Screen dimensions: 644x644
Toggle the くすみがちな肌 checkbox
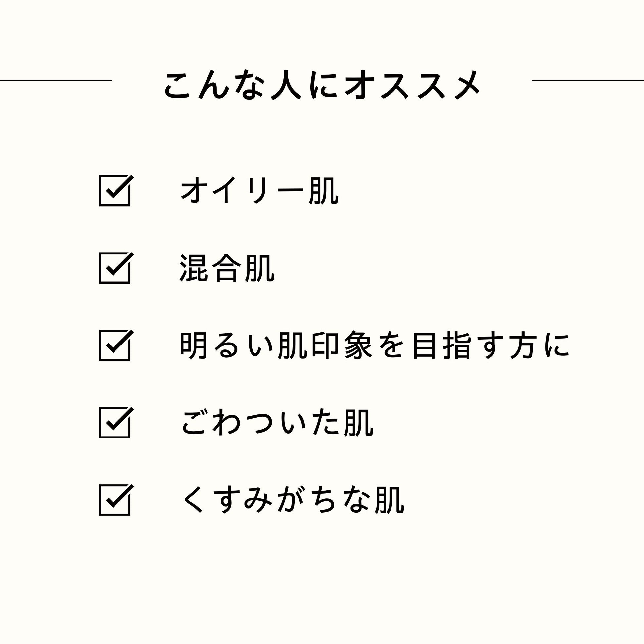tap(115, 500)
